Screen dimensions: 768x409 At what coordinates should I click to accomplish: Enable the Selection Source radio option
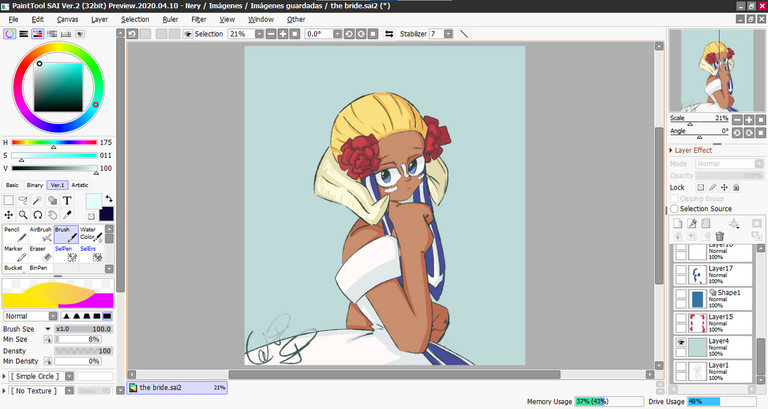pos(674,209)
